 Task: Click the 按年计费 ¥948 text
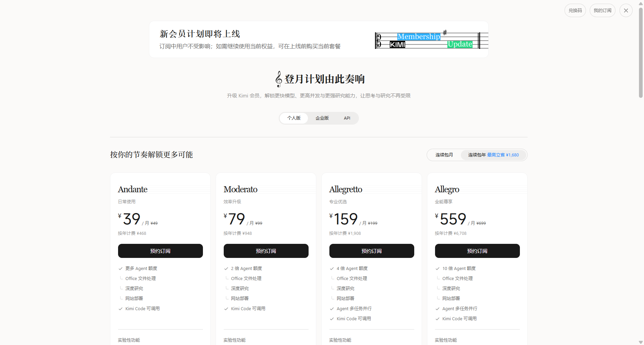[238, 233]
